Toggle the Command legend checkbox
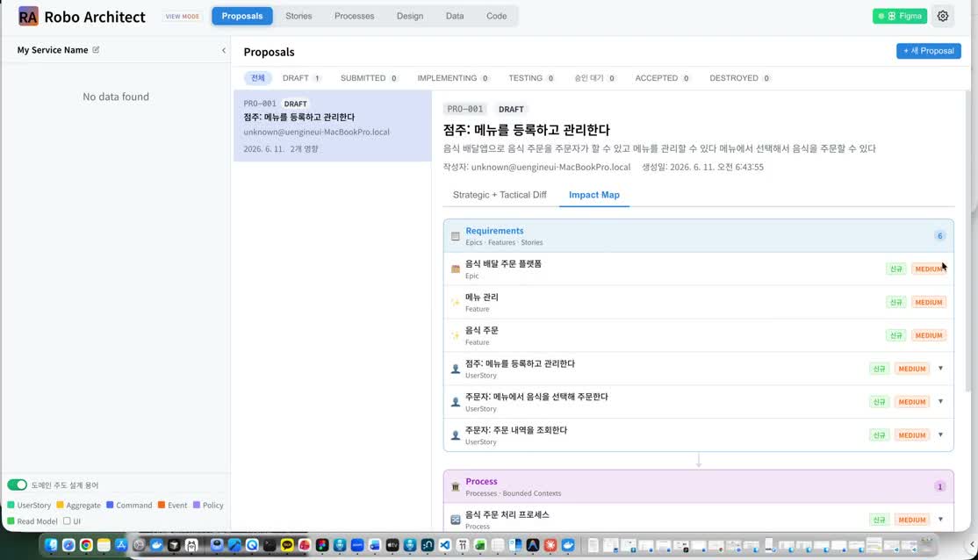The image size is (978, 560). [110, 505]
